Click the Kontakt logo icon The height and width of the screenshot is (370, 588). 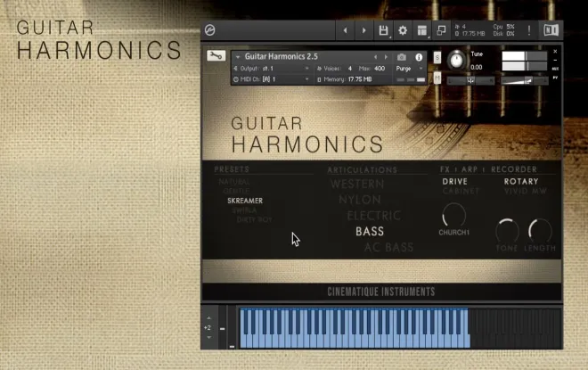(x=210, y=30)
